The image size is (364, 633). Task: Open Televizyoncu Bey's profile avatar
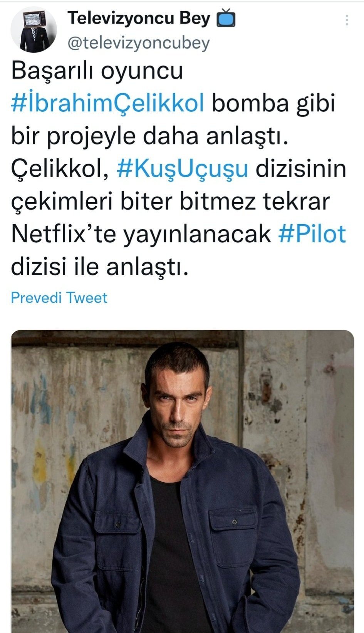[34, 30]
